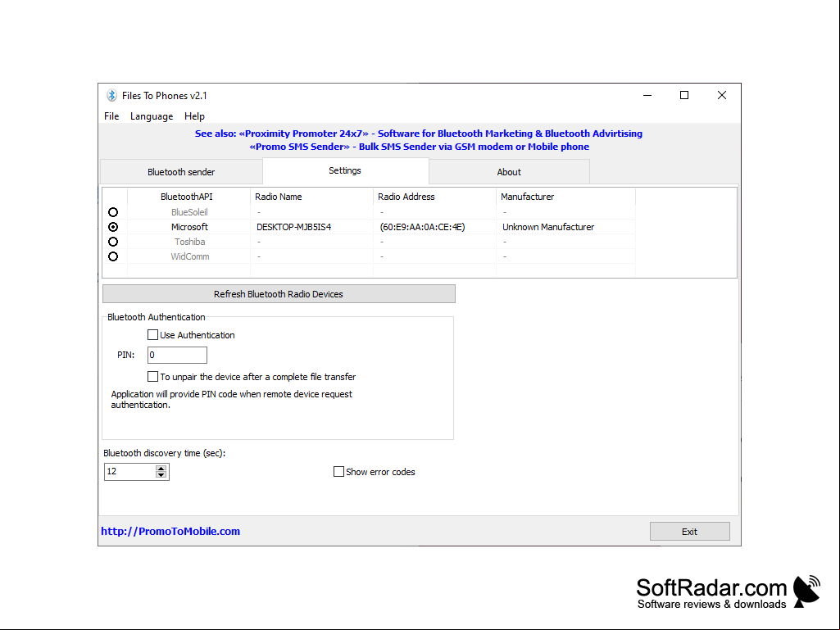Image resolution: width=840 pixels, height=630 pixels.
Task: Open the Help menu
Action: coord(194,116)
